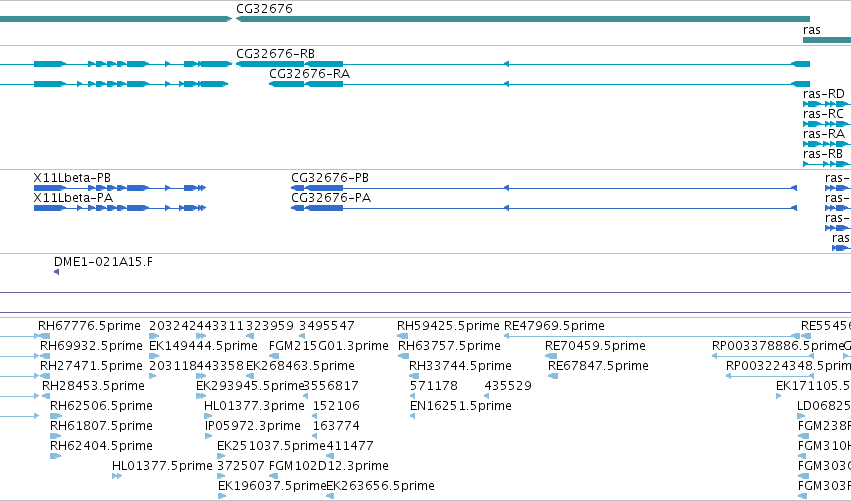The image size is (851, 501).
Task: Click the arrow glyph under RE67847.5prime
Action: click(x=552, y=376)
